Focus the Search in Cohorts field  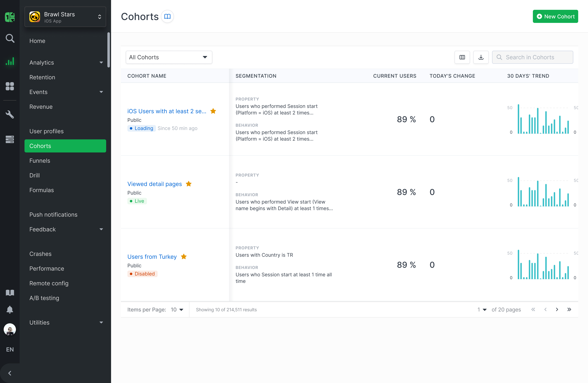click(532, 57)
